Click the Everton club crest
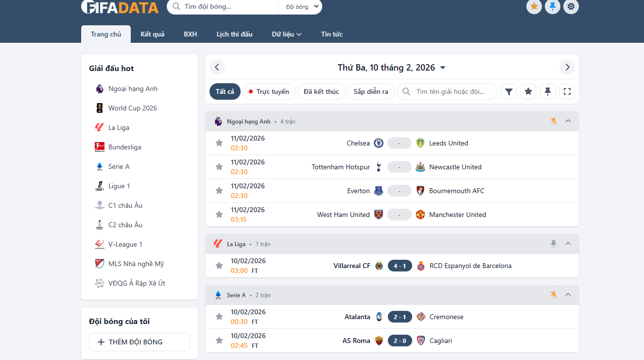 point(379,191)
